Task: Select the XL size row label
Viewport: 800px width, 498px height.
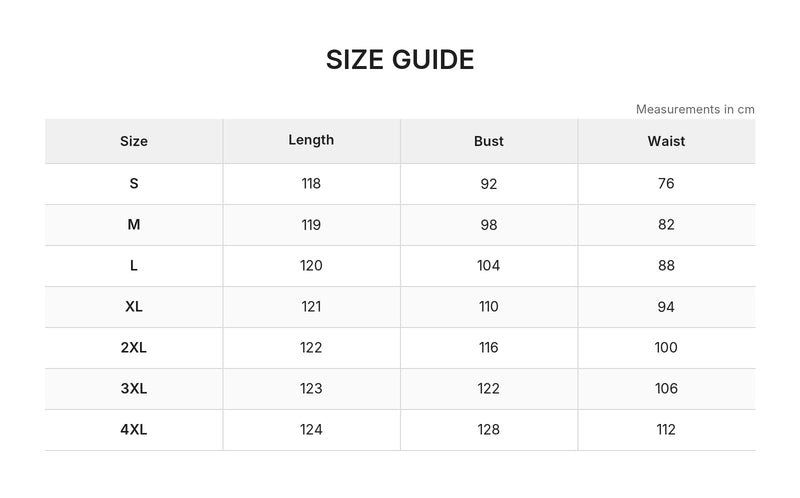Action: pyautogui.click(x=134, y=307)
